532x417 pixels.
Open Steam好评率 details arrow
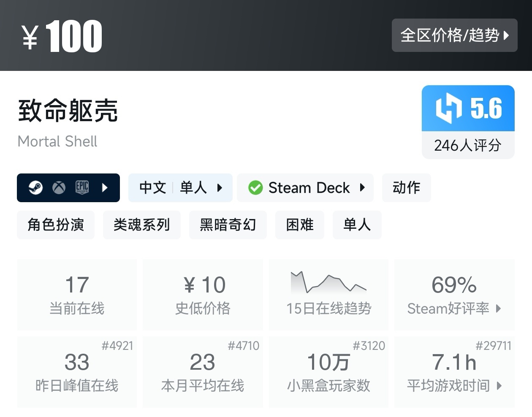pyautogui.click(x=499, y=309)
